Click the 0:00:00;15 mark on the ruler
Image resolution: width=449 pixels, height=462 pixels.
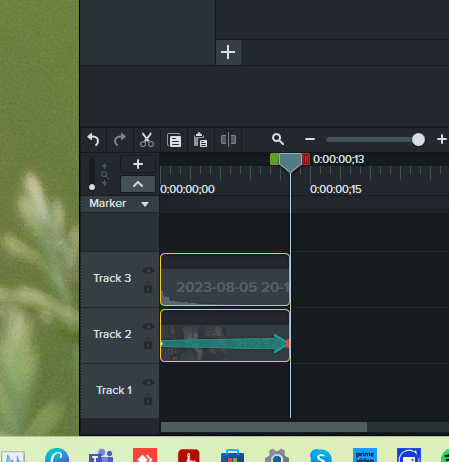(335, 189)
